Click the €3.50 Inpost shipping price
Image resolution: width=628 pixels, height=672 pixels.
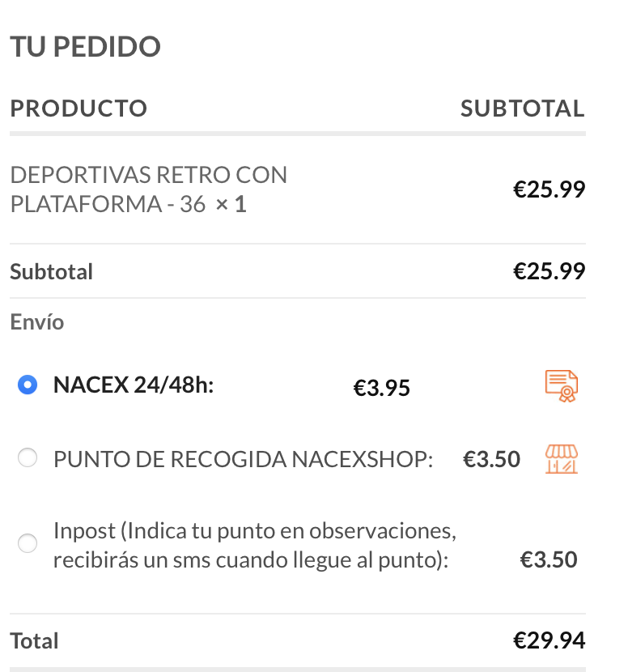pos(549,559)
